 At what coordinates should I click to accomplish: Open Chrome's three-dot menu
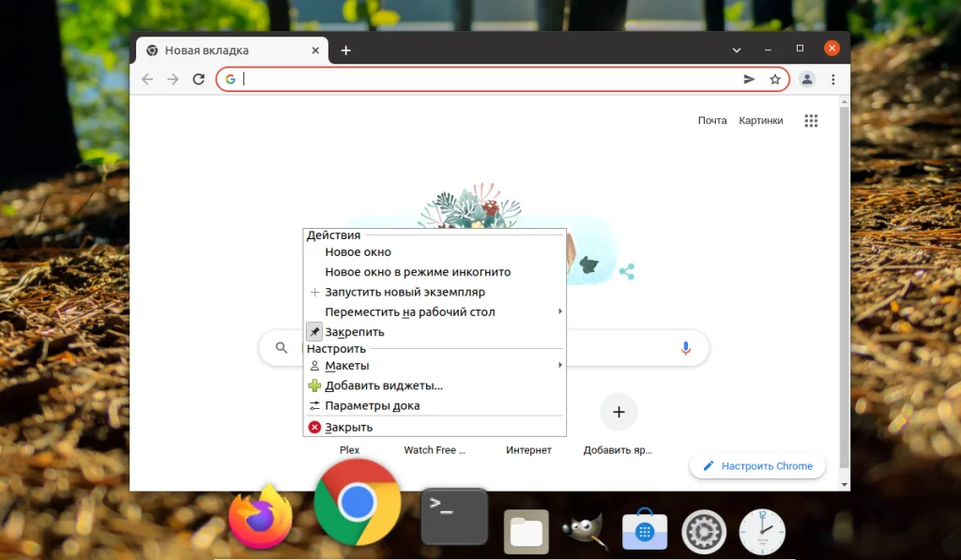coord(833,79)
